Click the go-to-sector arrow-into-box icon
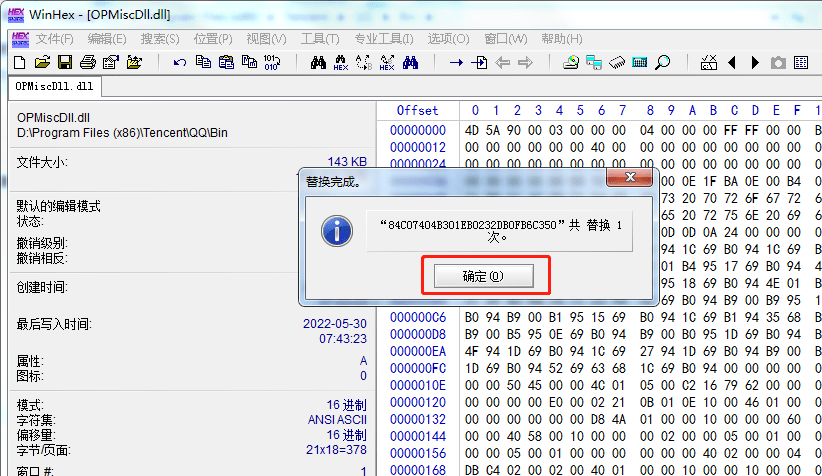Image resolution: width=822 pixels, height=476 pixels. 479,63
